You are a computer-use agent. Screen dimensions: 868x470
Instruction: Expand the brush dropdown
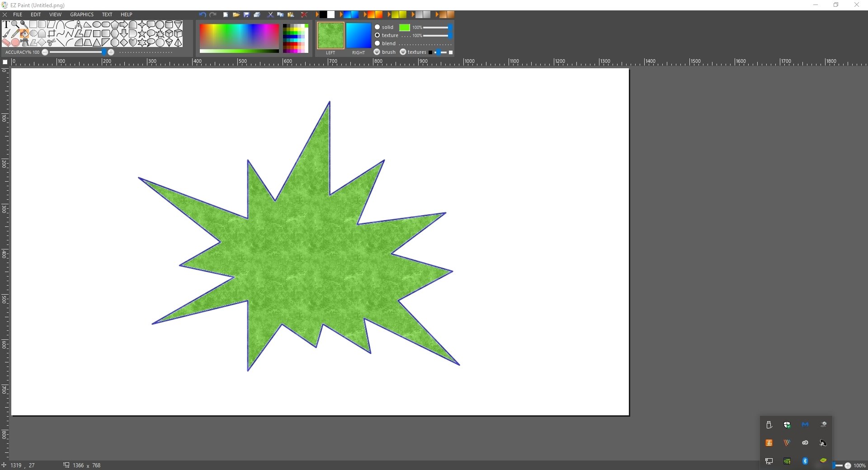pos(377,52)
